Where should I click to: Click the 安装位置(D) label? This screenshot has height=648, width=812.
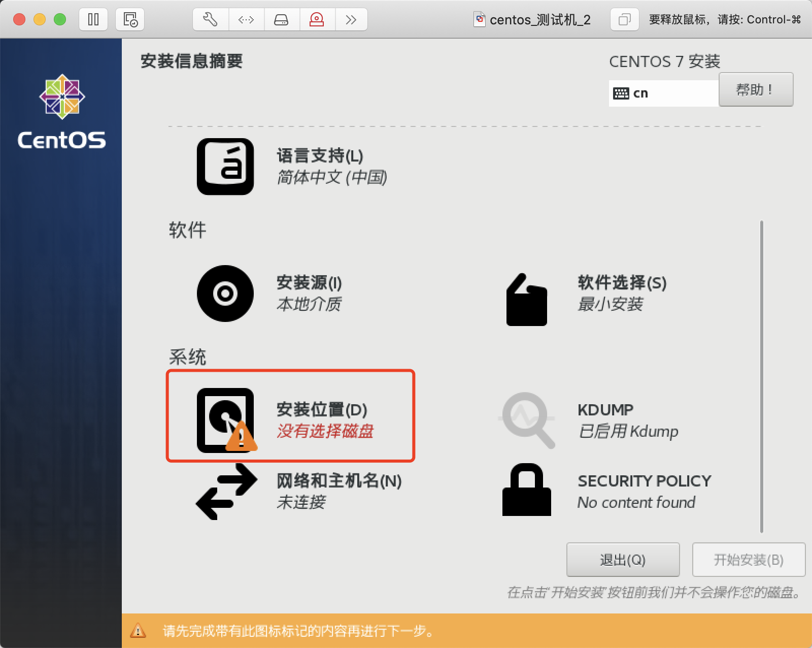tap(322, 409)
